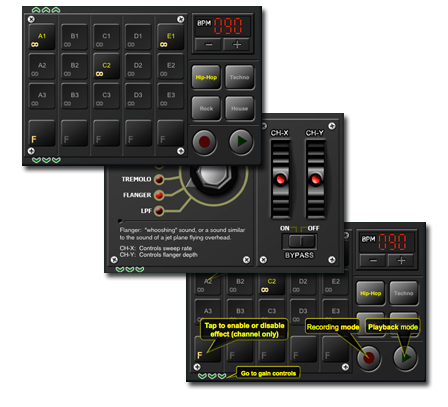Click the green up chevrons above the top panel pads
Image resolution: width=448 pixels, height=407 pixels.
(46, 10)
